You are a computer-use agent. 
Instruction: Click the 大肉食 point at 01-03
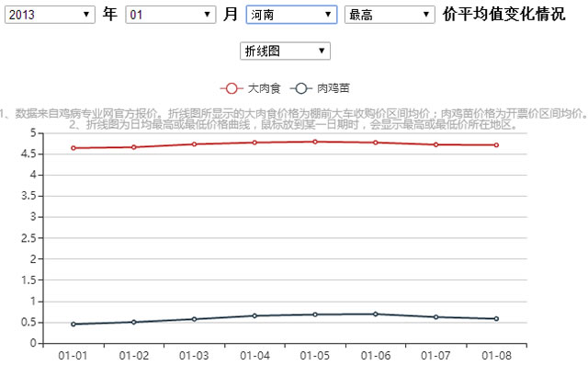194,144
